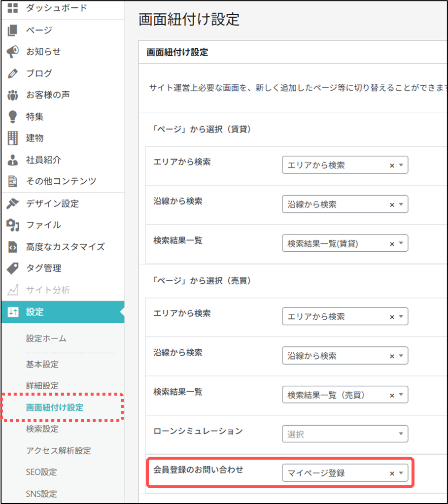The image size is (448, 504).
Task: Open the 基本設定 submenu item
Action: pos(42,365)
